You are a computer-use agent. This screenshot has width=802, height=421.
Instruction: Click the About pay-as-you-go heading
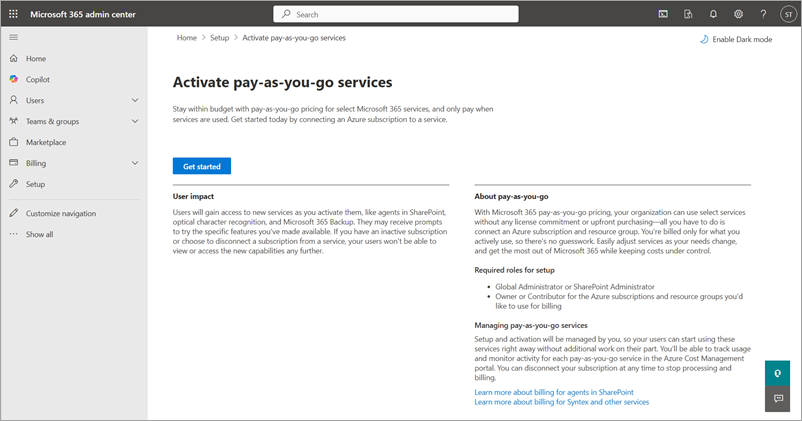point(511,196)
